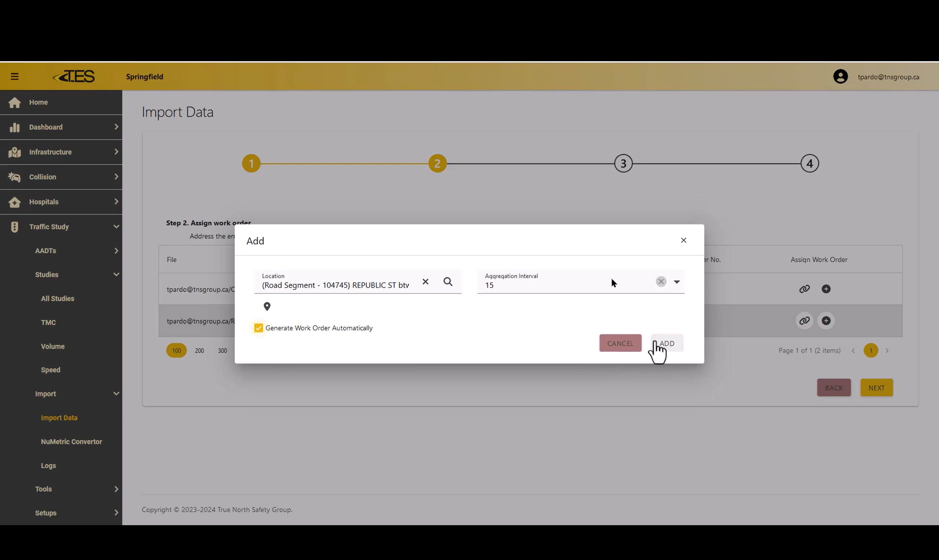
Task: Uncheck Generate Work Order Automatically
Action: pyautogui.click(x=259, y=328)
